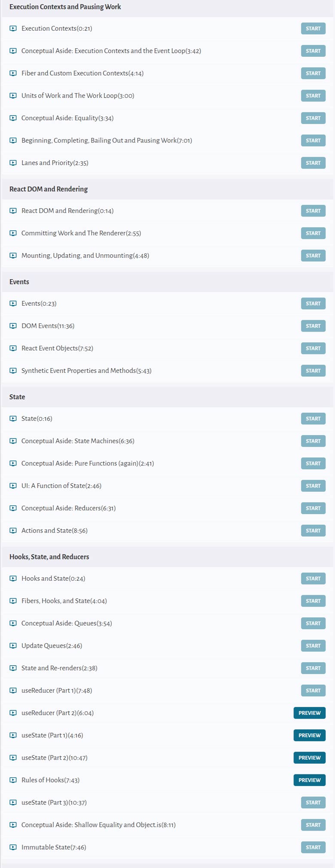The height and width of the screenshot is (868, 335).
Task: Open useReducer (Part 1)(7:48) lesson title
Action: pos(57,691)
